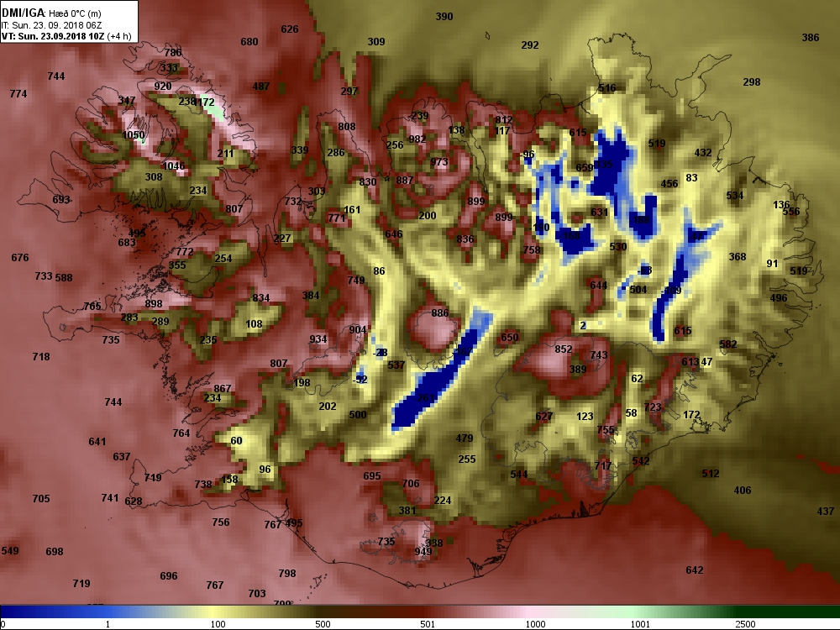Click the '479' value on the map
This screenshot has width=840, height=630.
[x=464, y=438]
